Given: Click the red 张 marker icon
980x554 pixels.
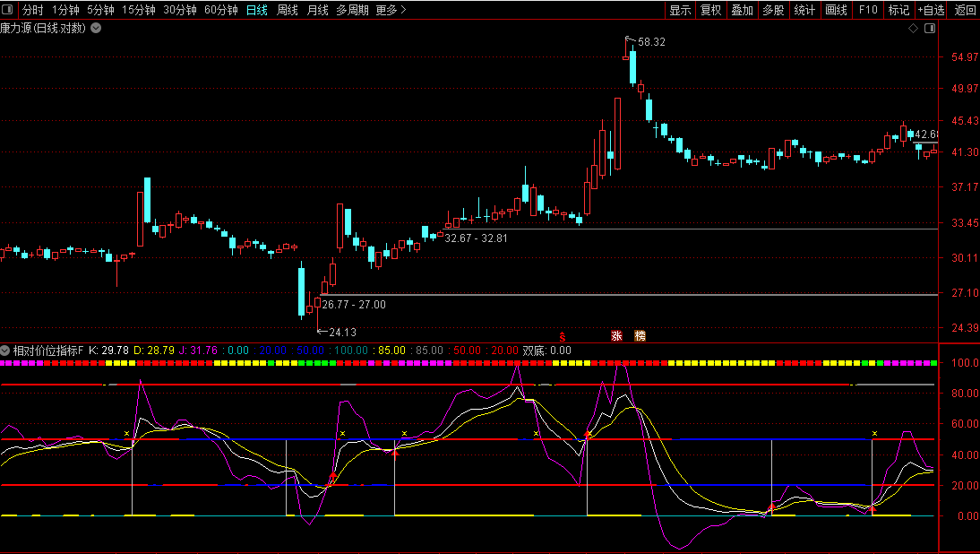Looking at the screenshot, I should (616, 336).
